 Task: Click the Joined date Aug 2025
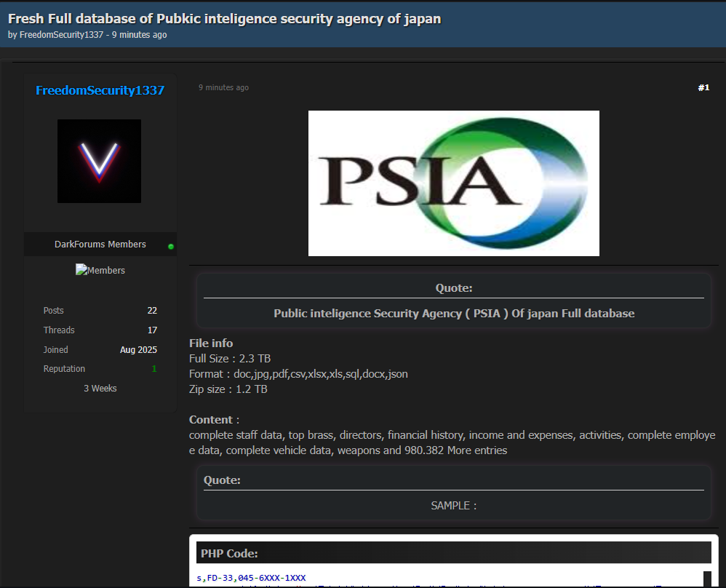point(138,350)
